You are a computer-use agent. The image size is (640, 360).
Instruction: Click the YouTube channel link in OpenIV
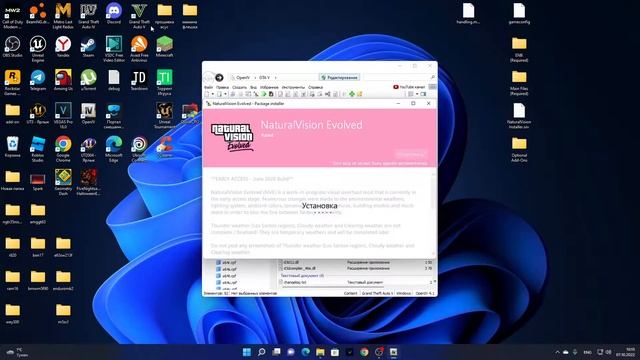pos(409,87)
